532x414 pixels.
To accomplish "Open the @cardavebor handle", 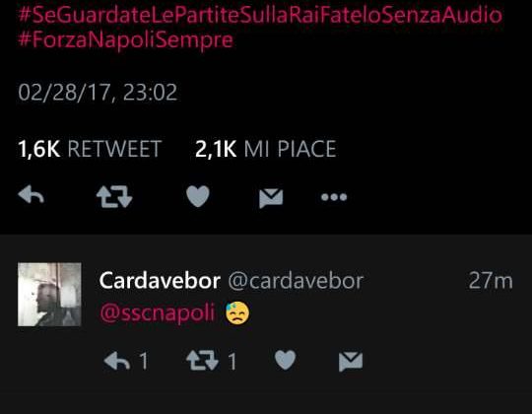I will (x=296, y=281).
